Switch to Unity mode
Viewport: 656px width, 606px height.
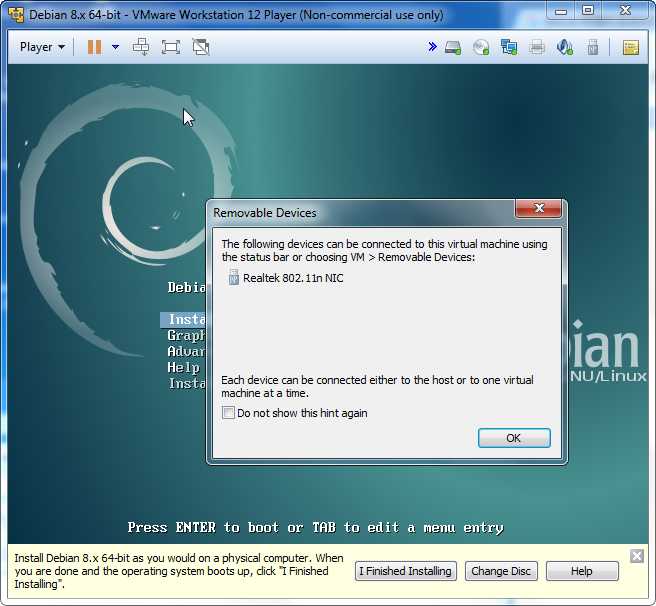click(201, 47)
